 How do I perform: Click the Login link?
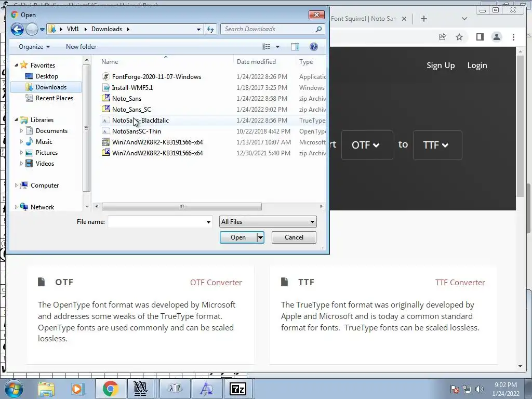tap(477, 65)
